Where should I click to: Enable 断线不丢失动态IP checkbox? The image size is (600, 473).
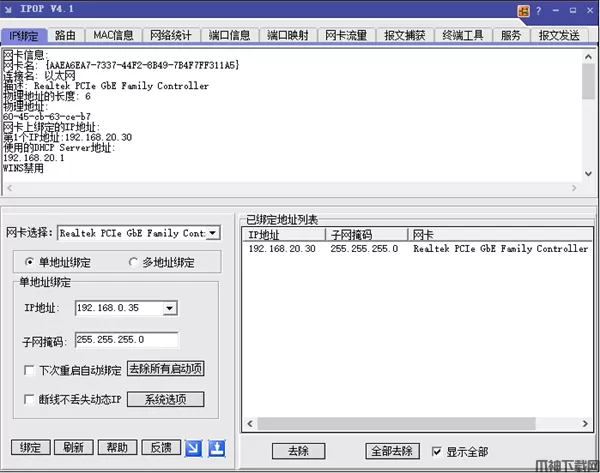pyautogui.click(x=29, y=399)
